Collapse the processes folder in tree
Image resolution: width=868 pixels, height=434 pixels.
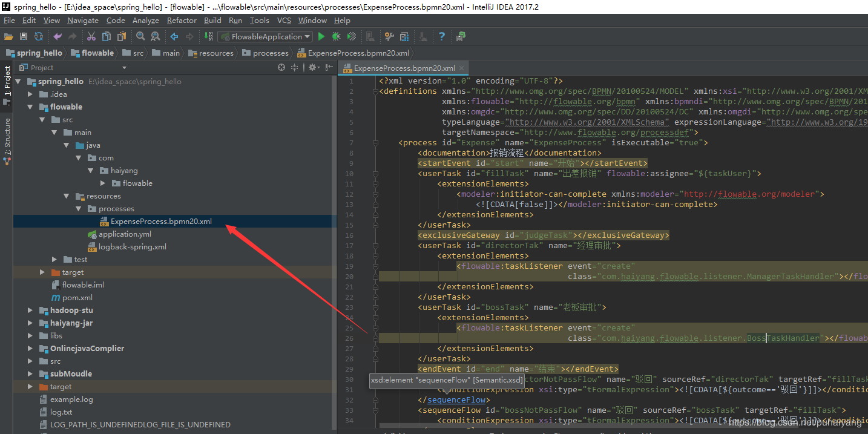point(79,209)
